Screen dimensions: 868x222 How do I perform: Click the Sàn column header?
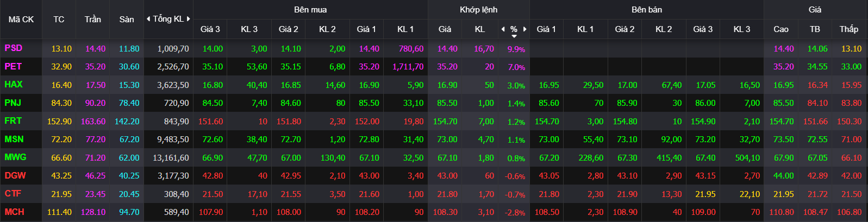tap(127, 20)
